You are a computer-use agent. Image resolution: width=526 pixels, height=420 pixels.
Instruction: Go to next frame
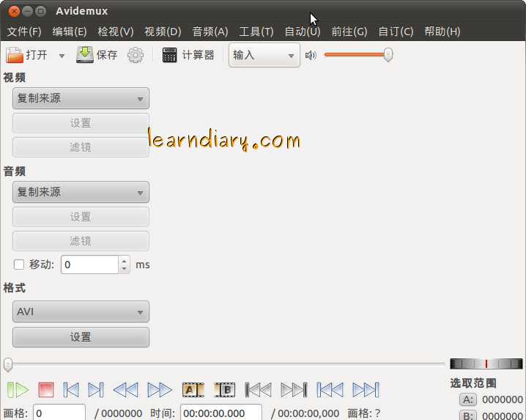[96, 390]
